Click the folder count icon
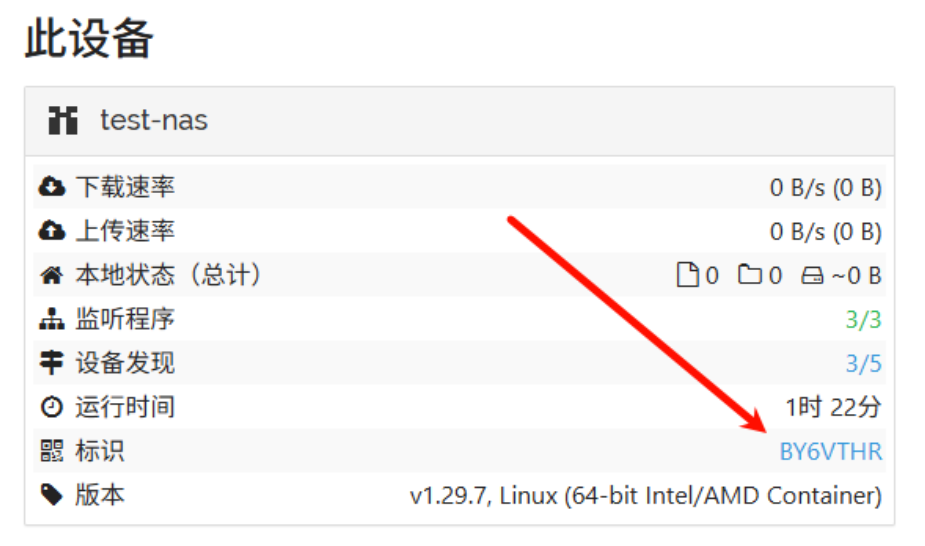The image size is (925, 546). (749, 275)
